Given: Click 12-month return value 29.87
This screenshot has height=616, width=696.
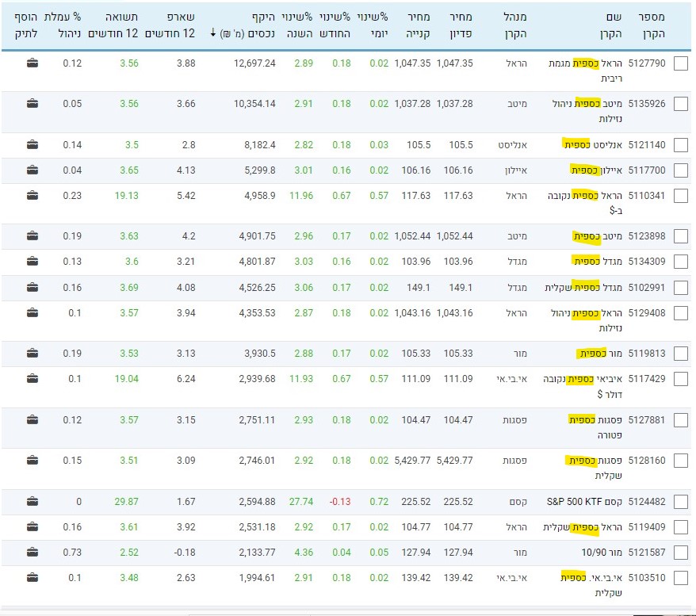Looking at the screenshot, I should pos(127,502).
